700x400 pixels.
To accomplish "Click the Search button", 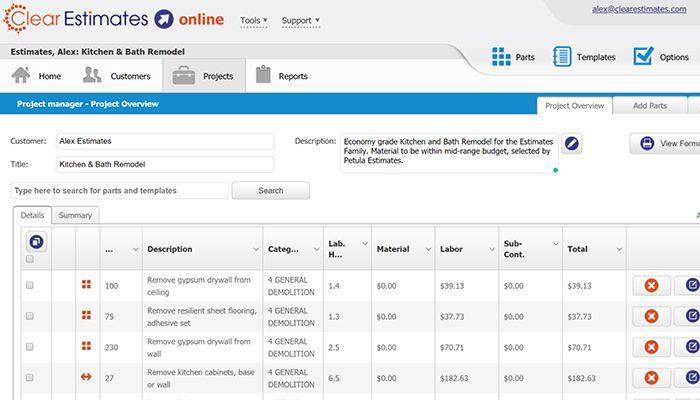I will coord(271,191).
